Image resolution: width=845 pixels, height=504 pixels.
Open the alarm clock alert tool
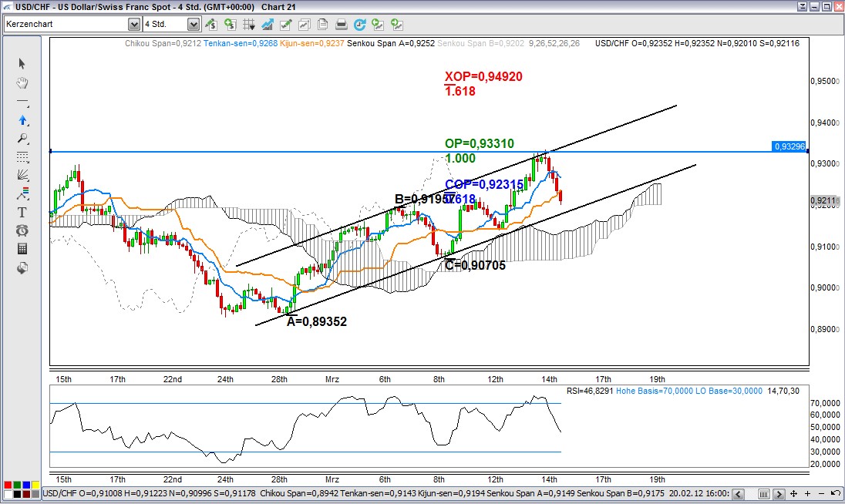click(22, 230)
